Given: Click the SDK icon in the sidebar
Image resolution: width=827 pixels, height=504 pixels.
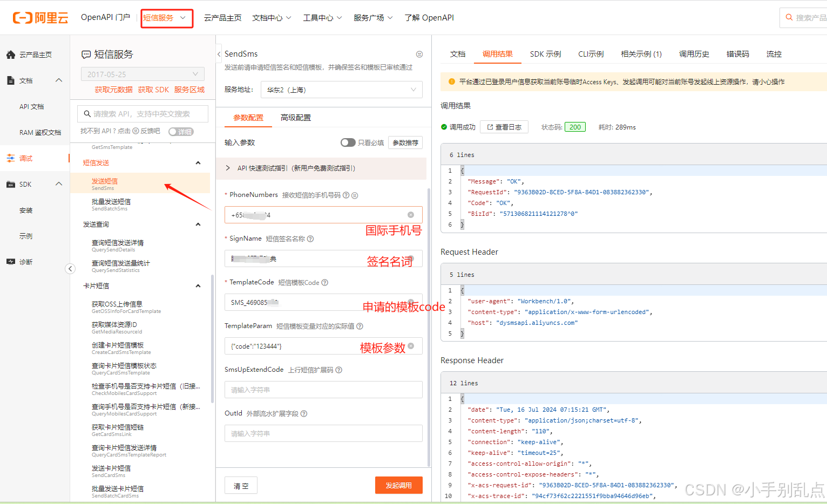Looking at the screenshot, I should (x=11, y=184).
